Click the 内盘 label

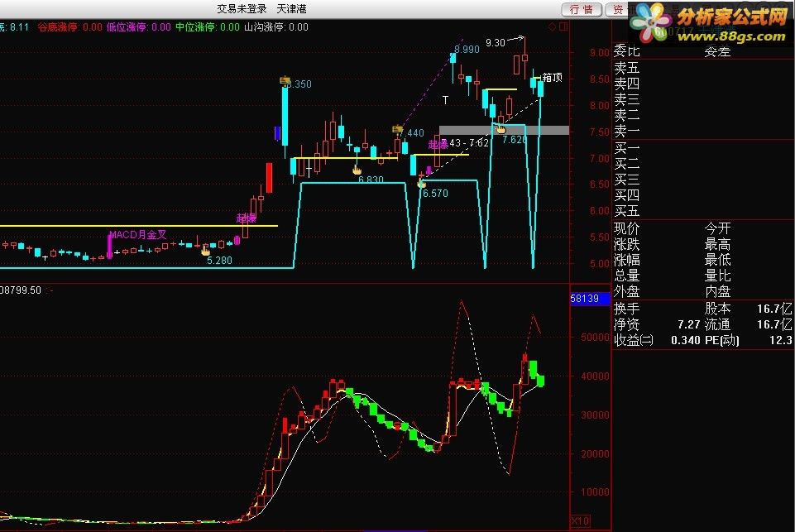pyautogui.click(x=717, y=291)
